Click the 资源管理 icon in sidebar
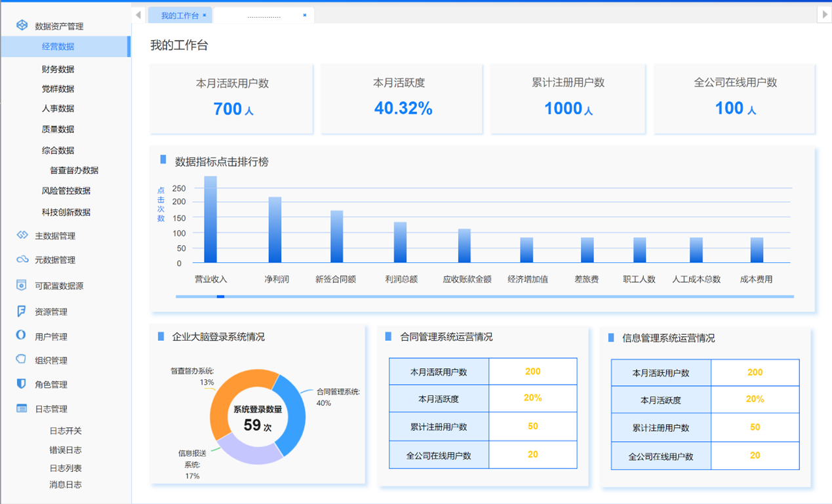This screenshot has height=504, width=832. [22, 311]
